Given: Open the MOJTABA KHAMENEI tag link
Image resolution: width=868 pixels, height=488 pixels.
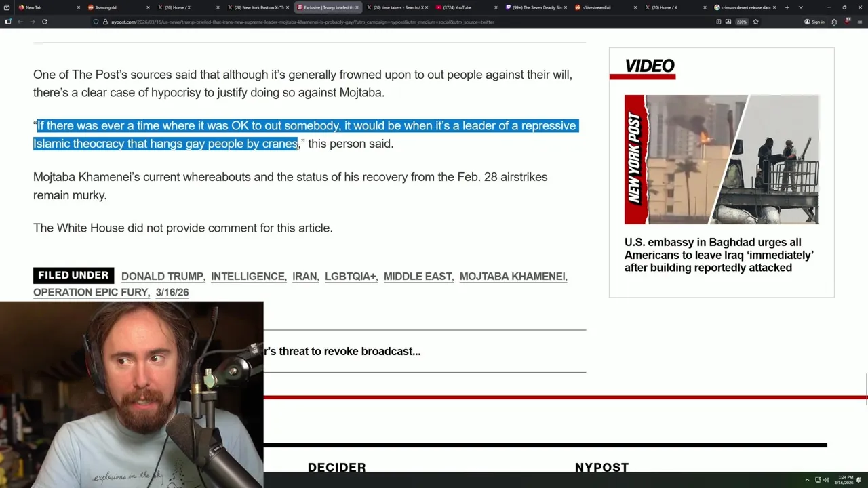Looking at the screenshot, I should [x=512, y=276].
